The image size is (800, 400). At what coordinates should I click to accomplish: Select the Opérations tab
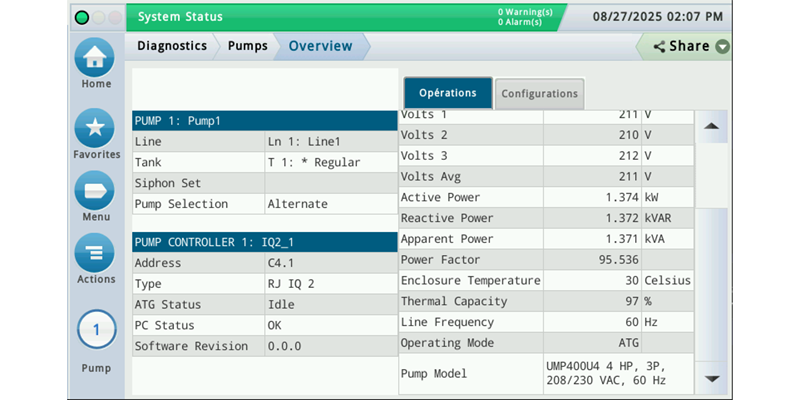tap(447, 93)
